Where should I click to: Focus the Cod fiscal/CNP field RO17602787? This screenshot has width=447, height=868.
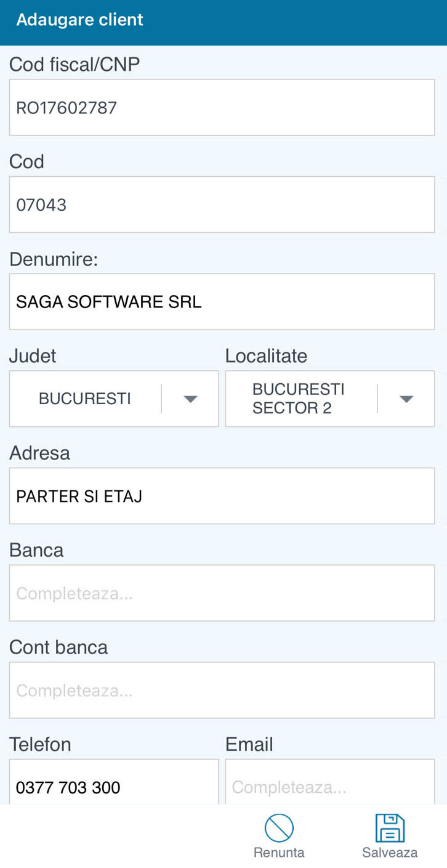[222, 108]
